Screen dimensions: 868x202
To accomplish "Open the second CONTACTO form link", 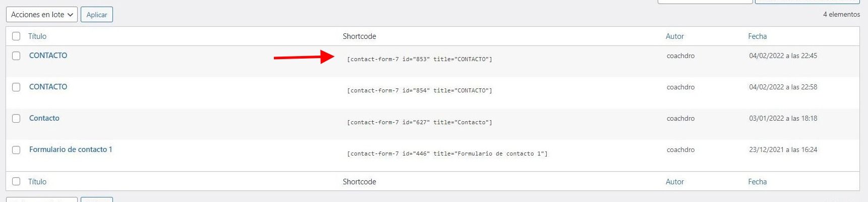I will (x=48, y=87).
